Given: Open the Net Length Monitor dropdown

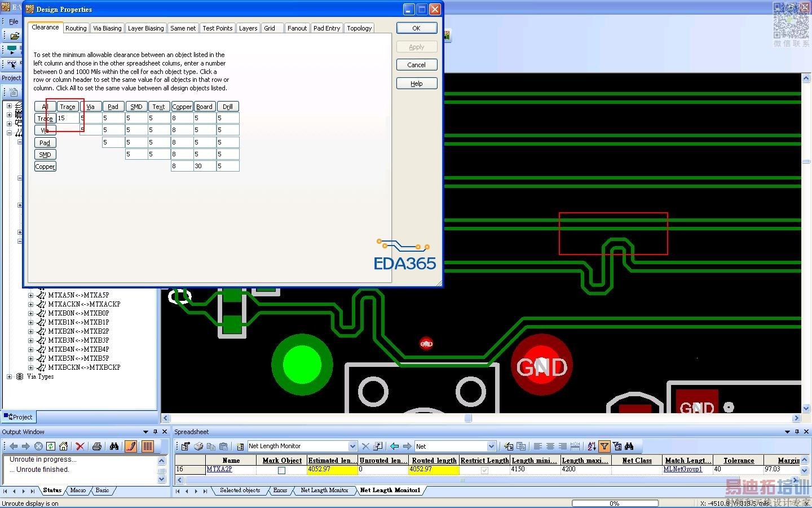Looking at the screenshot, I should tap(352, 446).
